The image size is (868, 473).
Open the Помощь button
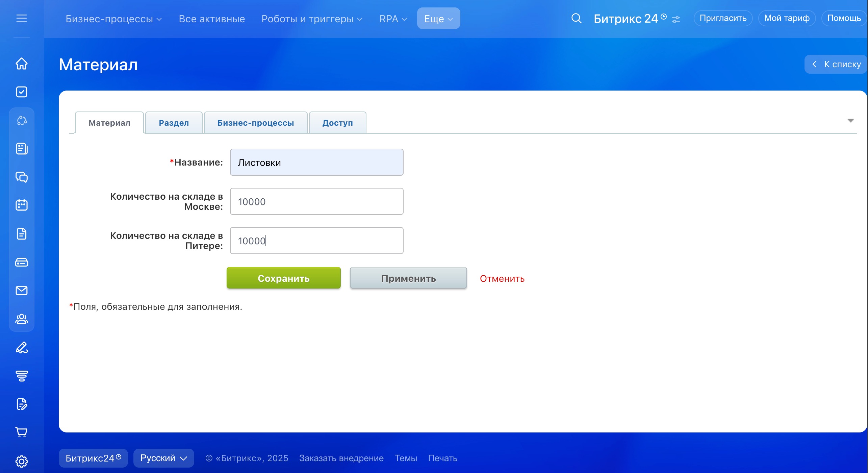(844, 18)
